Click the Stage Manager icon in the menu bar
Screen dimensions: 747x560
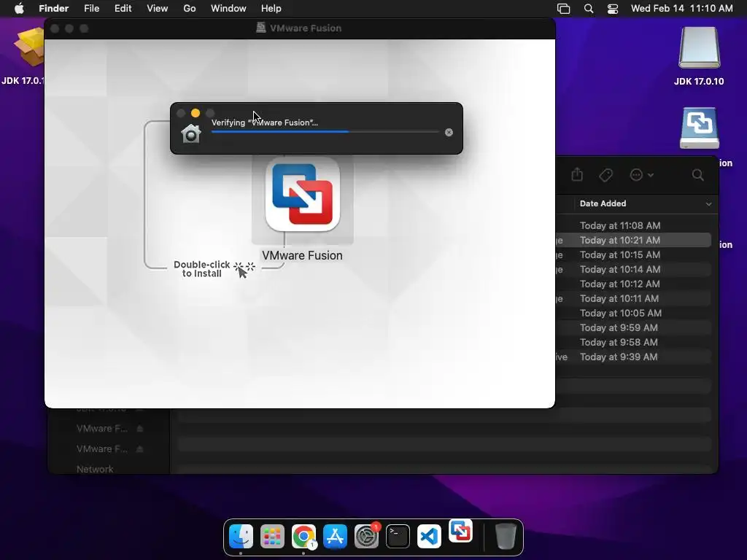tap(564, 9)
